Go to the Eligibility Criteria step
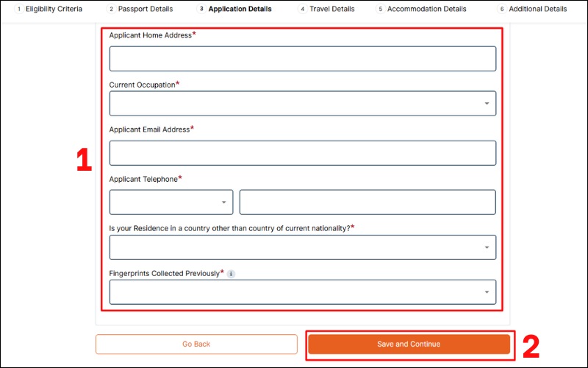The image size is (588, 368). point(54,10)
